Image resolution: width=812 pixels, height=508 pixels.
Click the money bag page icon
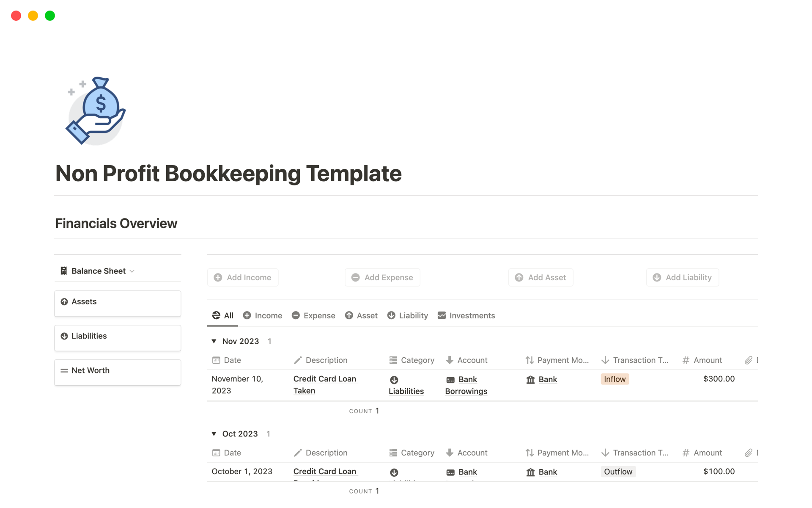coord(96,111)
